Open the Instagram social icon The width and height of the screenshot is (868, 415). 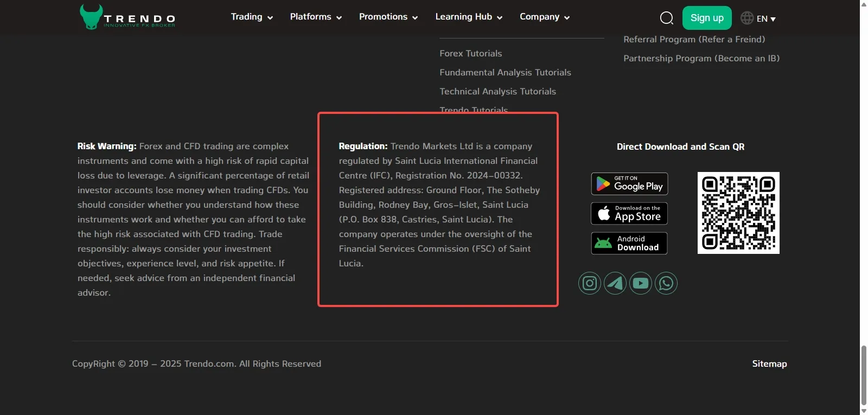click(x=590, y=283)
